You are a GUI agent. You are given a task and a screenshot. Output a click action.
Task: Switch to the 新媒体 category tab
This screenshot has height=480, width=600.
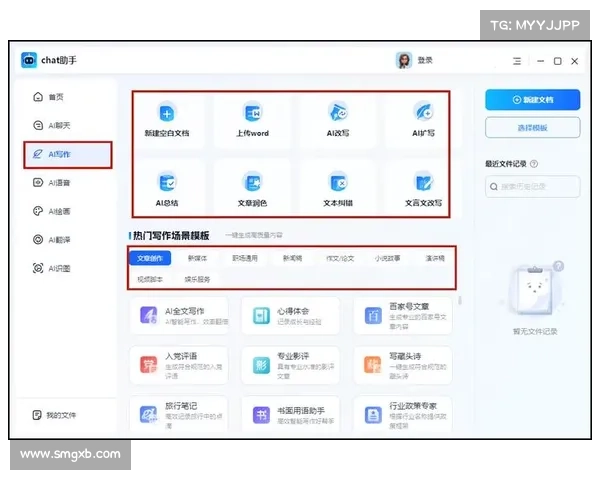coord(198,257)
